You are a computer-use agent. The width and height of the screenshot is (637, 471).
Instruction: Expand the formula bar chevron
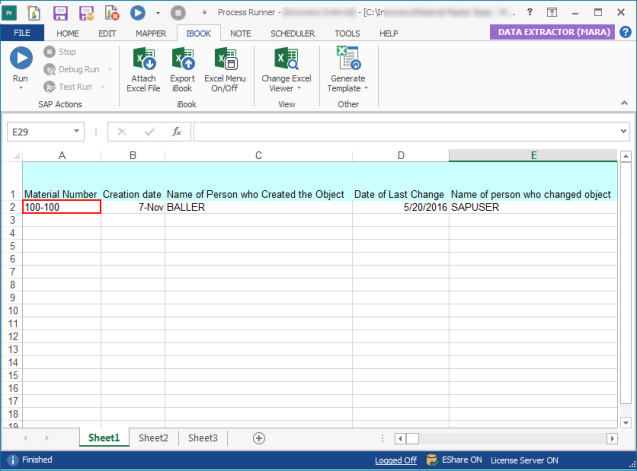[x=624, y=131]
